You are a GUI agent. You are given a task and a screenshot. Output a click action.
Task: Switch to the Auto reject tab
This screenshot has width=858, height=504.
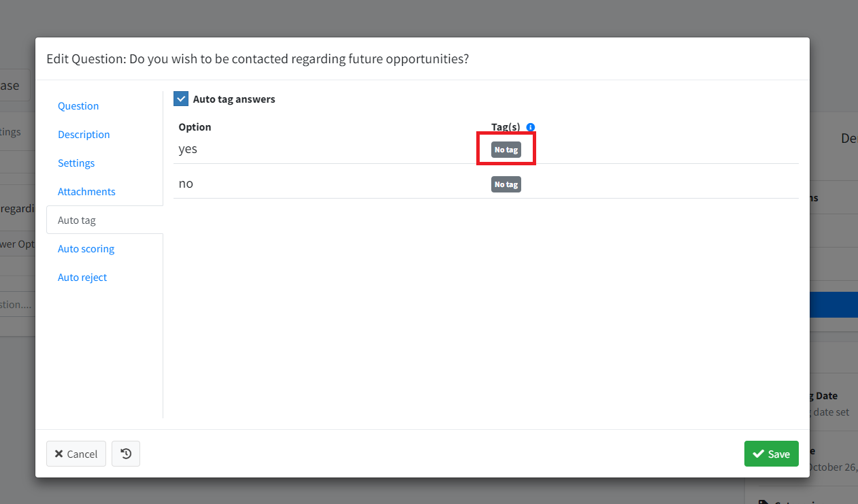82,278
